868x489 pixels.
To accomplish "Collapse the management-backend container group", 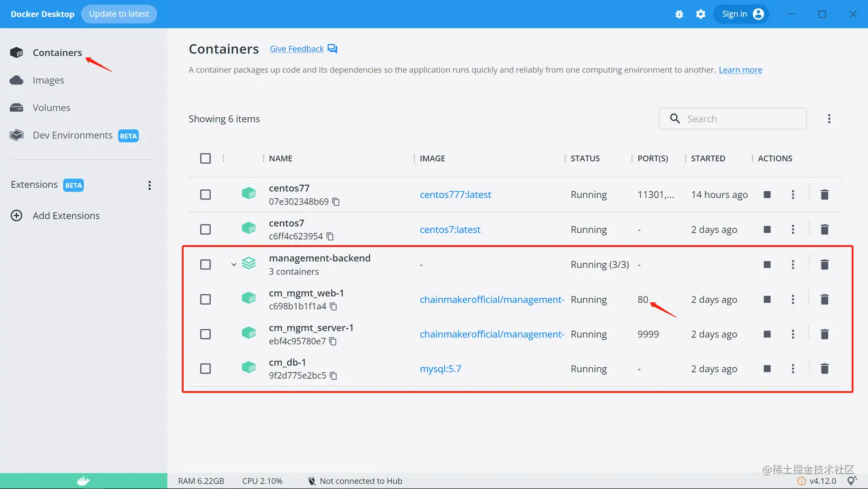I will [x=234, y=265].
